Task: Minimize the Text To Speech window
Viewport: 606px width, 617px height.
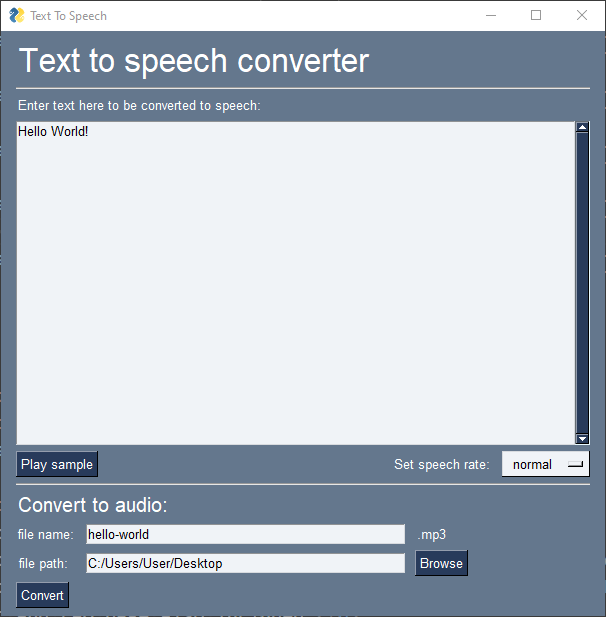Action: [490, 15]
